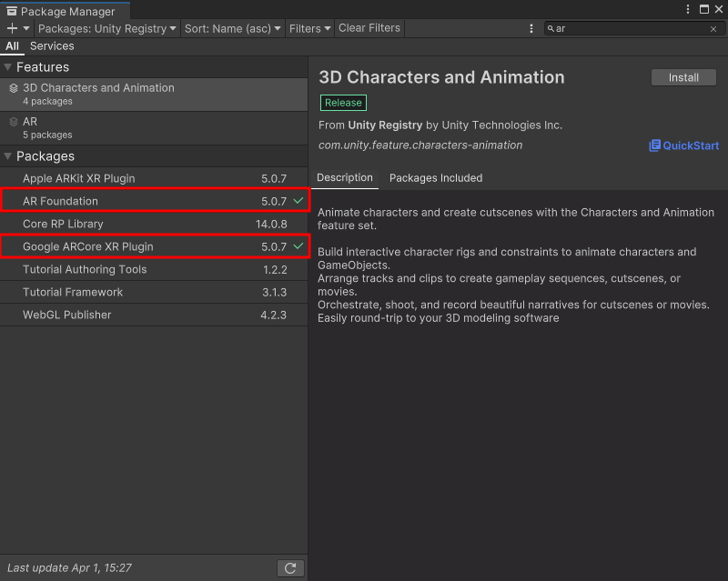Select the Tutorial Framework package
Image resolution: width=728 pixels, height=581 pixels.
click(154, 293)
